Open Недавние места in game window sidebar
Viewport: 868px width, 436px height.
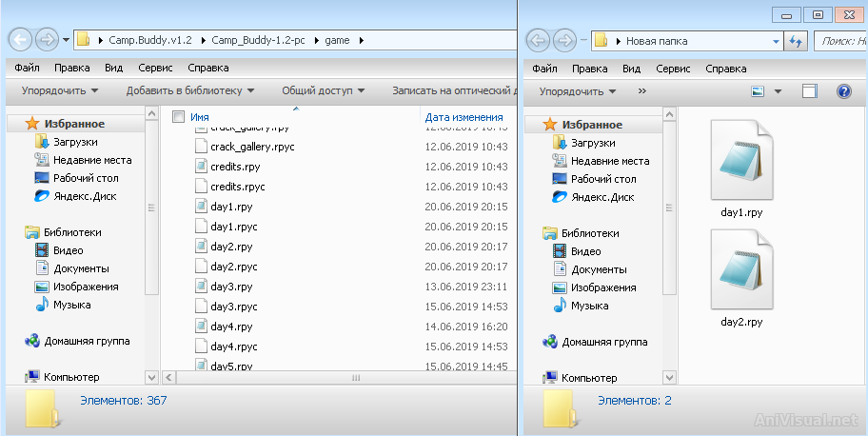point(92,160)
